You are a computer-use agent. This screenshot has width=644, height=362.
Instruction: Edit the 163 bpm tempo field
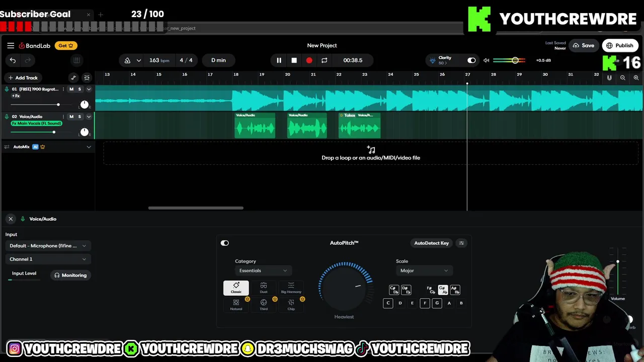[x=159, y=60]
